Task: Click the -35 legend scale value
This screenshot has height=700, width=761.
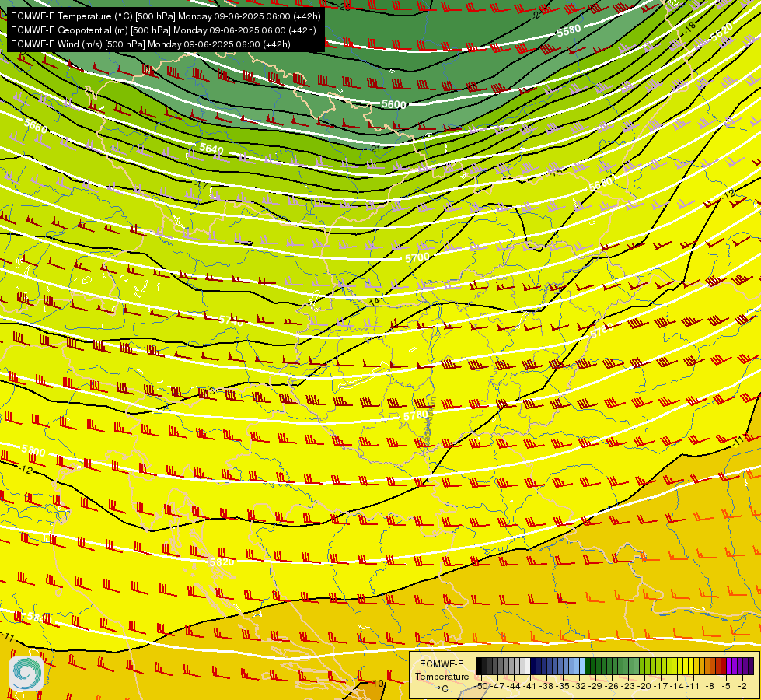Action: point(564,686)
